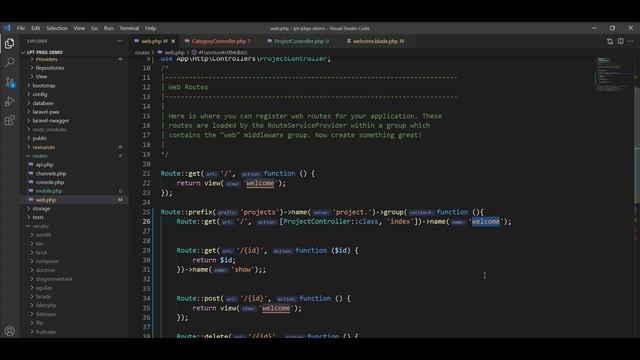Screen dimensions: 640x360
Task: Open the File menu
Action: (21, 28)
